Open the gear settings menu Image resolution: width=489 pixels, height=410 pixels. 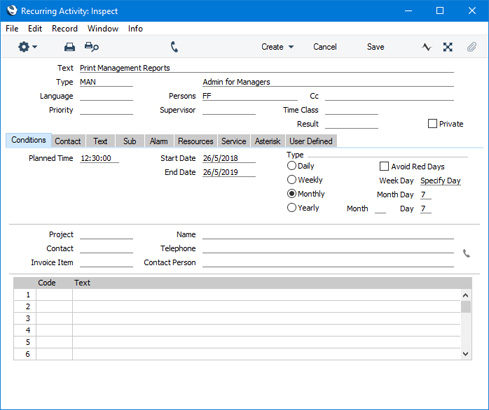(27, 47)
